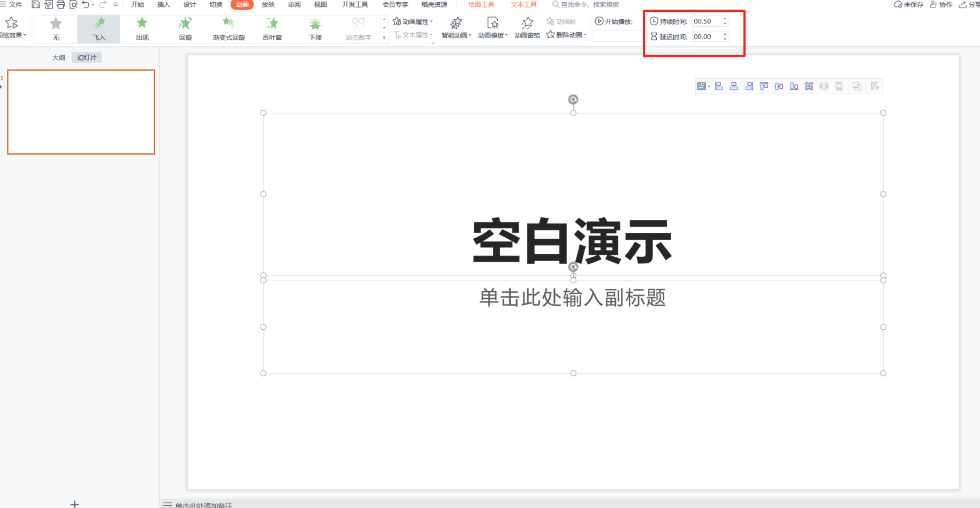Screen dimensions: 980x508
Task: Open the 文本工具 text tools tab
Action: (523, 5)
